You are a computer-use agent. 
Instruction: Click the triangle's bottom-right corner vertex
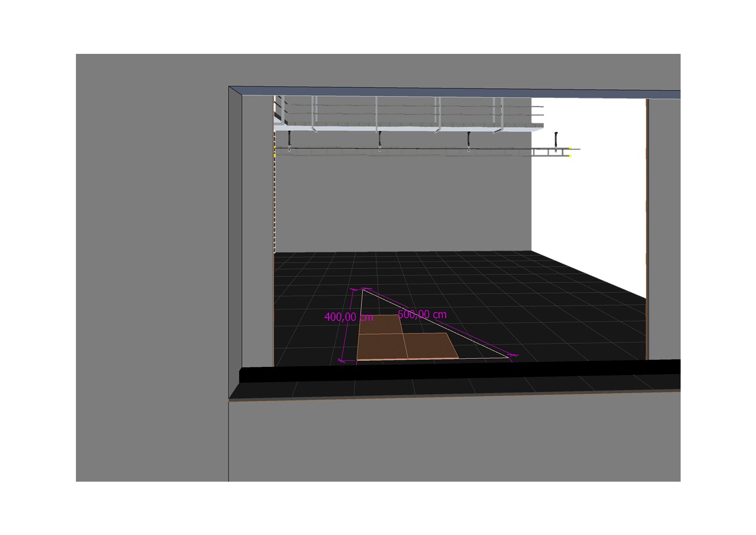click(x=509, y=357)
